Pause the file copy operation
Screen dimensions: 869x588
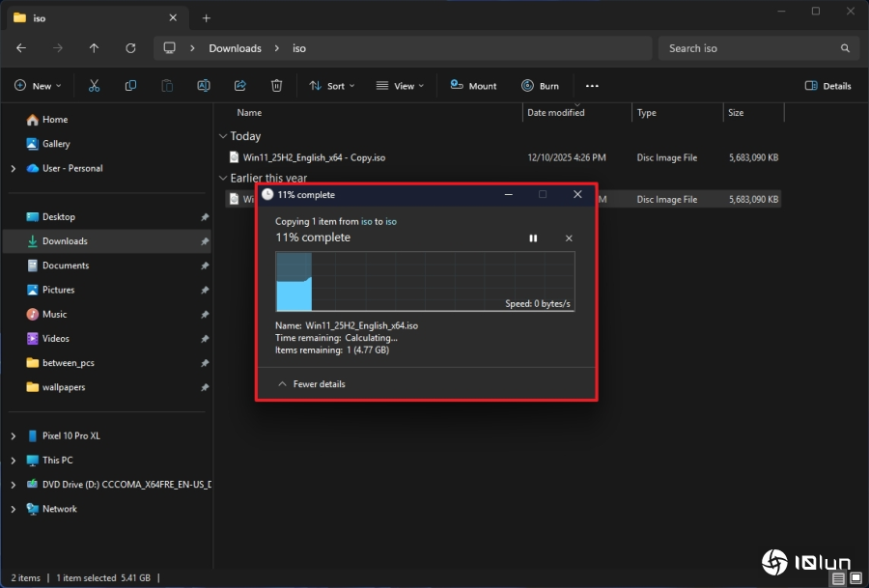click(x=533, y=238)
